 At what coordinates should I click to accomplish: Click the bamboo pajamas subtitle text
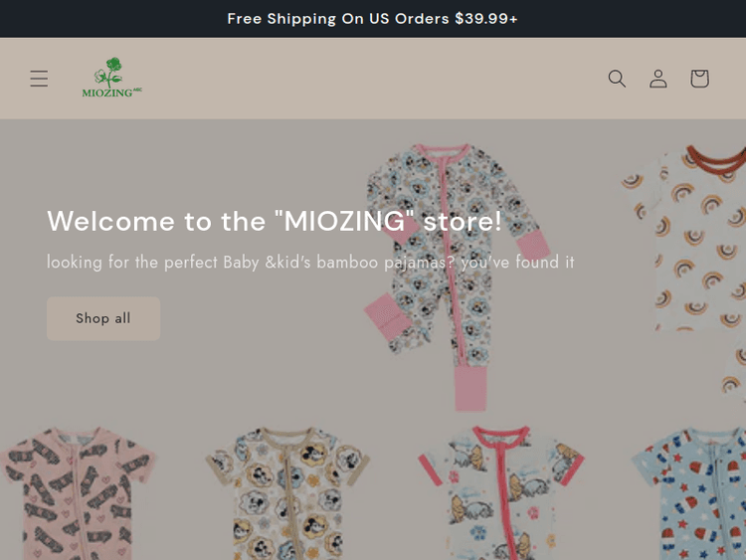(x=310, y=263)
